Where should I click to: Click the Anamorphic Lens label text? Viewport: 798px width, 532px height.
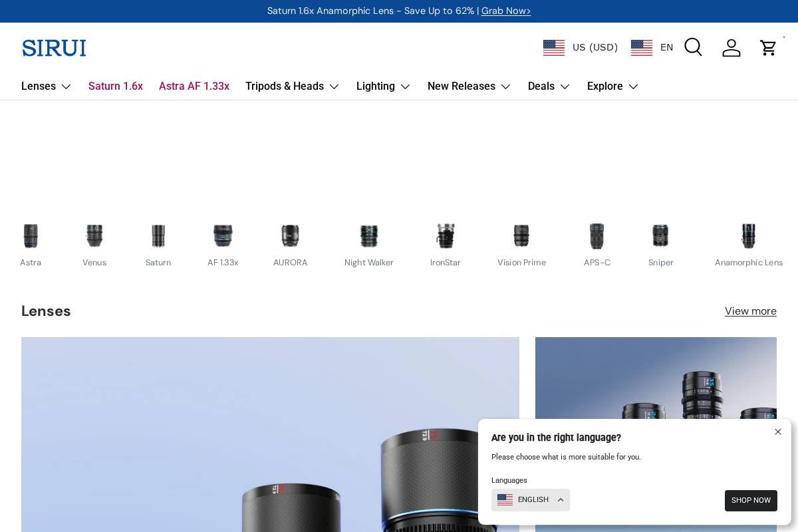pos(749,263)
